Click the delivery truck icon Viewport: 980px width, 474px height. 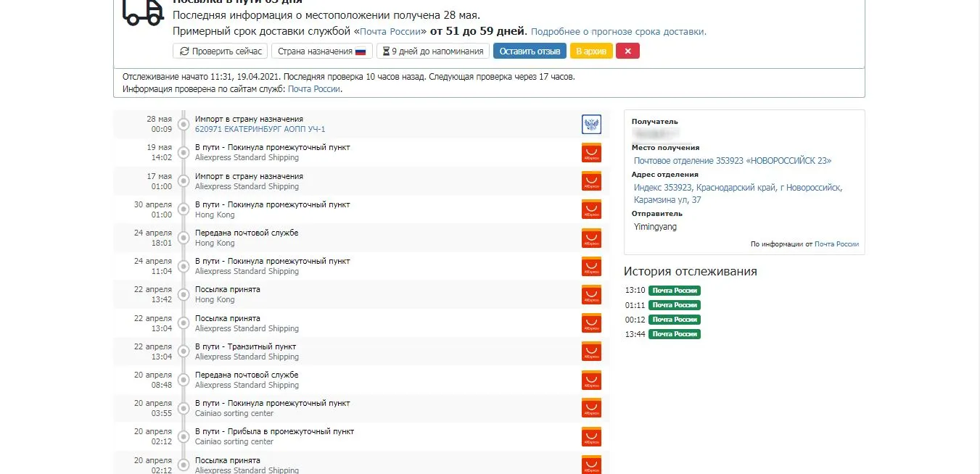[x=143, y=11]
